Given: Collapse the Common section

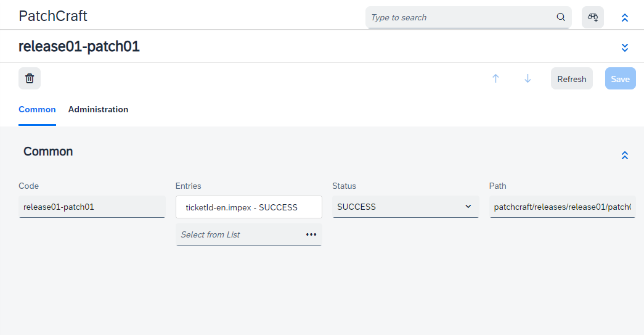Looking at the screenshot, I should pyautogui.click(x=625, y=155).
